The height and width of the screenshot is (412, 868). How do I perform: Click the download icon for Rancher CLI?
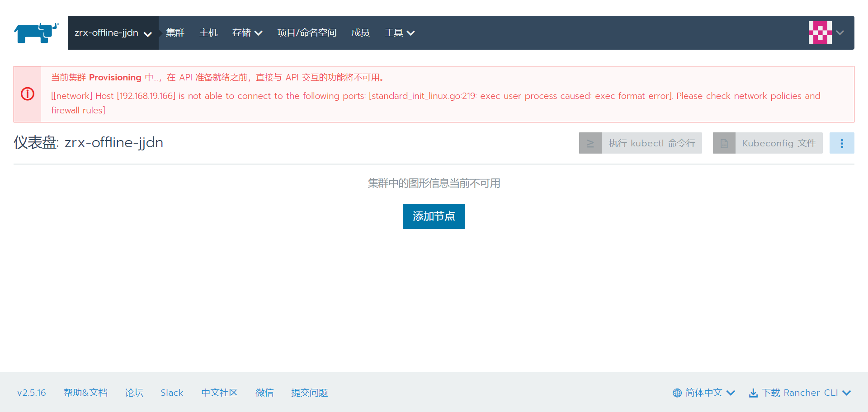753,393
